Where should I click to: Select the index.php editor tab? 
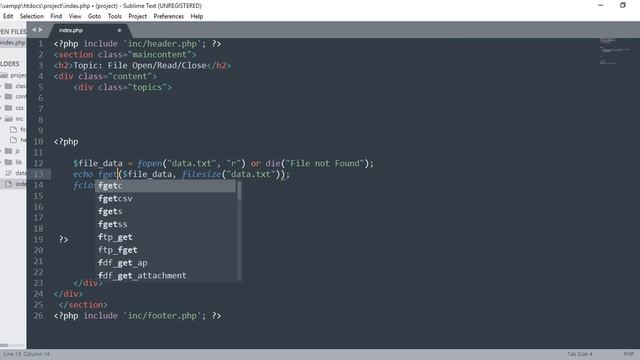point(90,30)
